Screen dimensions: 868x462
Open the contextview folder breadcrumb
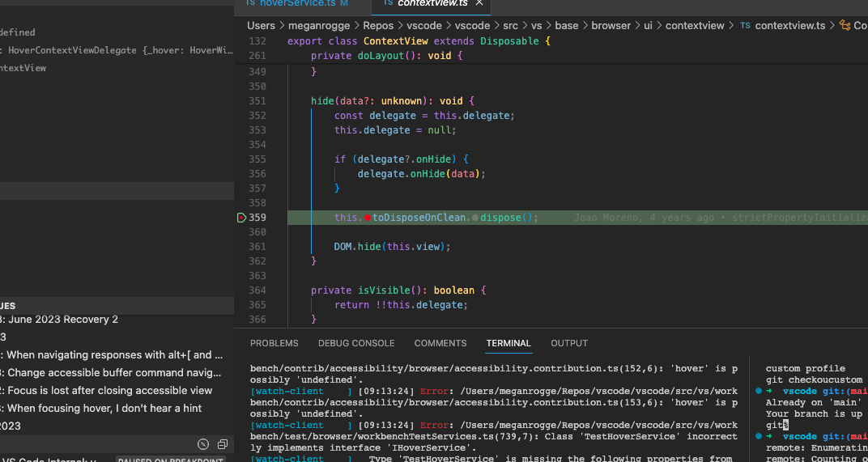(695, 25)
